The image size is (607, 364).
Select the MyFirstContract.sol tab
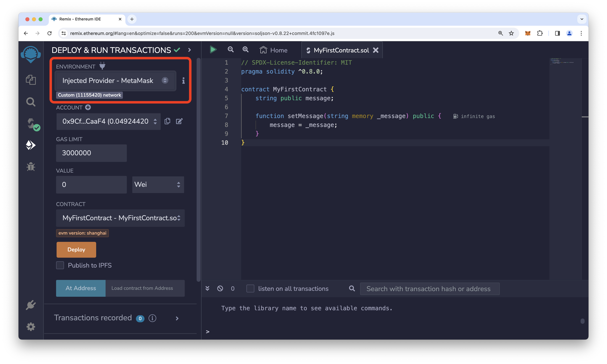tap(341, 50)
